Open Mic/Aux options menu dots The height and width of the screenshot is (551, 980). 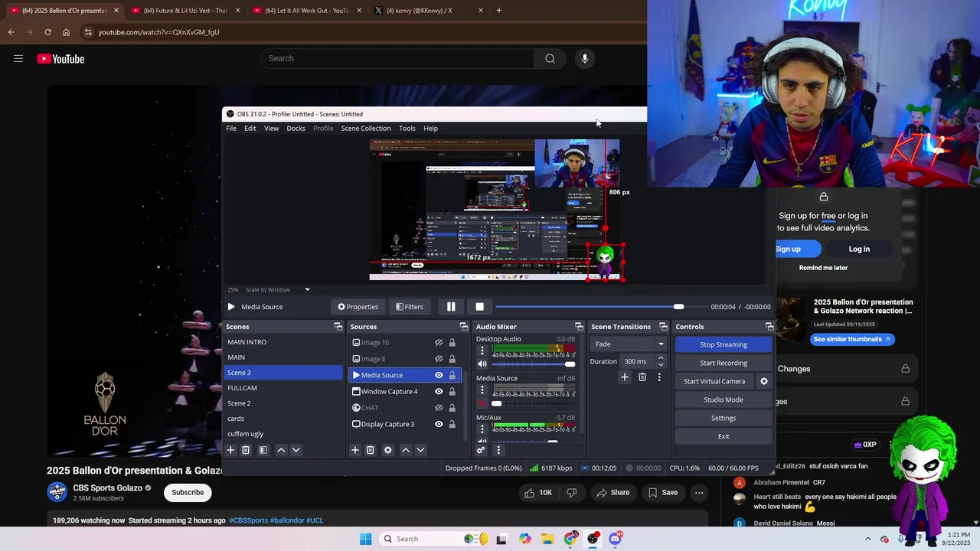tap(482, 430)
